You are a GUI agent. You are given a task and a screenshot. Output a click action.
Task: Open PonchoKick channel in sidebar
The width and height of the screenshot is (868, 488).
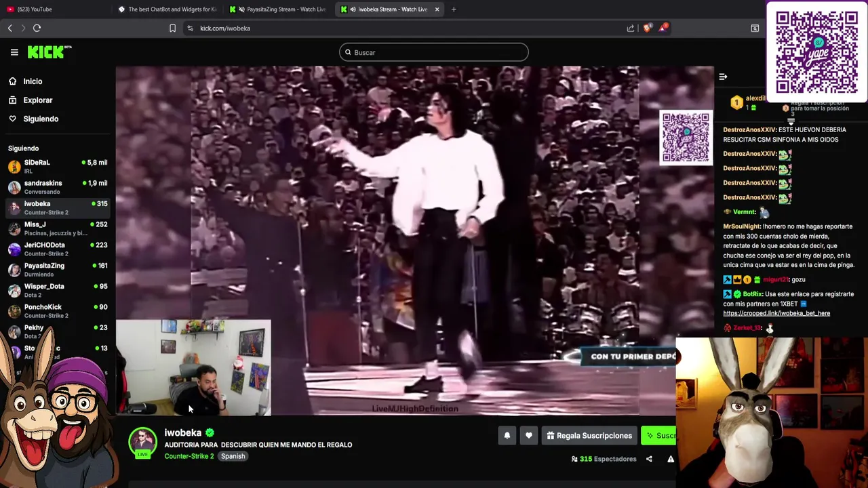coord(57,311)
